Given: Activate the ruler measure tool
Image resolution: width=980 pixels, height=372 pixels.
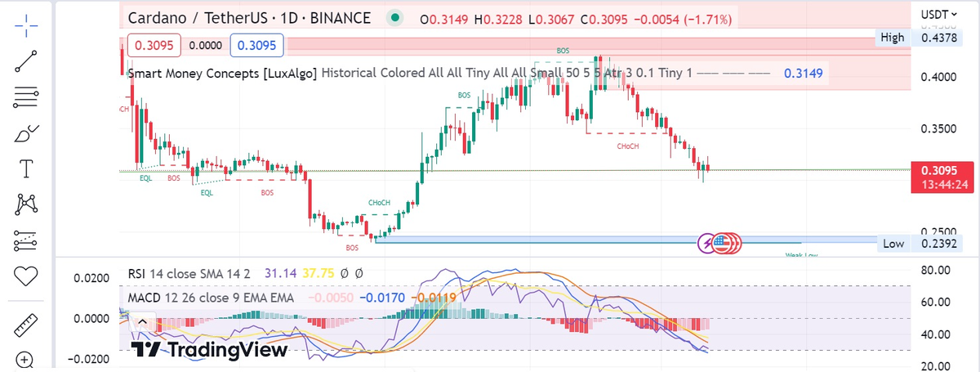Looking at the screenshot, I should [26, 324].
